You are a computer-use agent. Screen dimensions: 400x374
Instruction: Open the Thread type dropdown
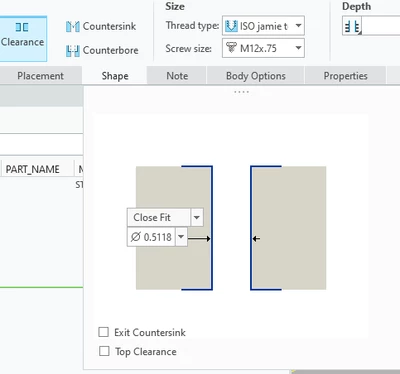click(298, 25)
